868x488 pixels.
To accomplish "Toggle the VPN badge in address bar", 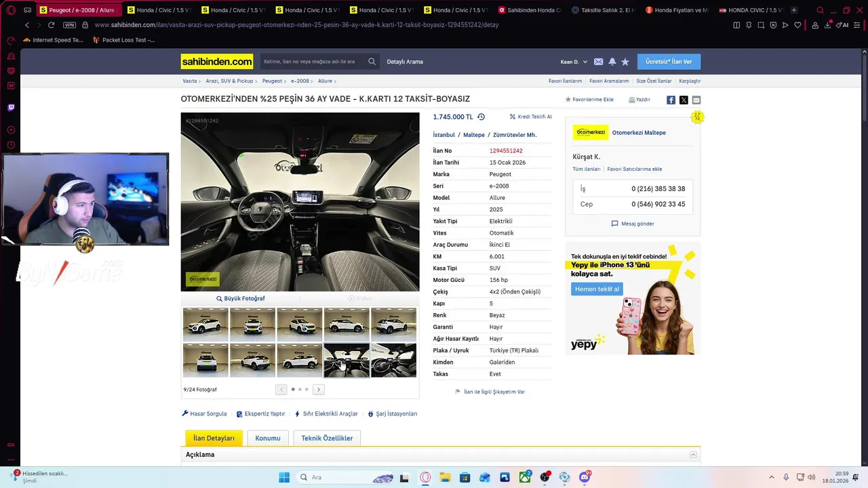I will [69, 25].
